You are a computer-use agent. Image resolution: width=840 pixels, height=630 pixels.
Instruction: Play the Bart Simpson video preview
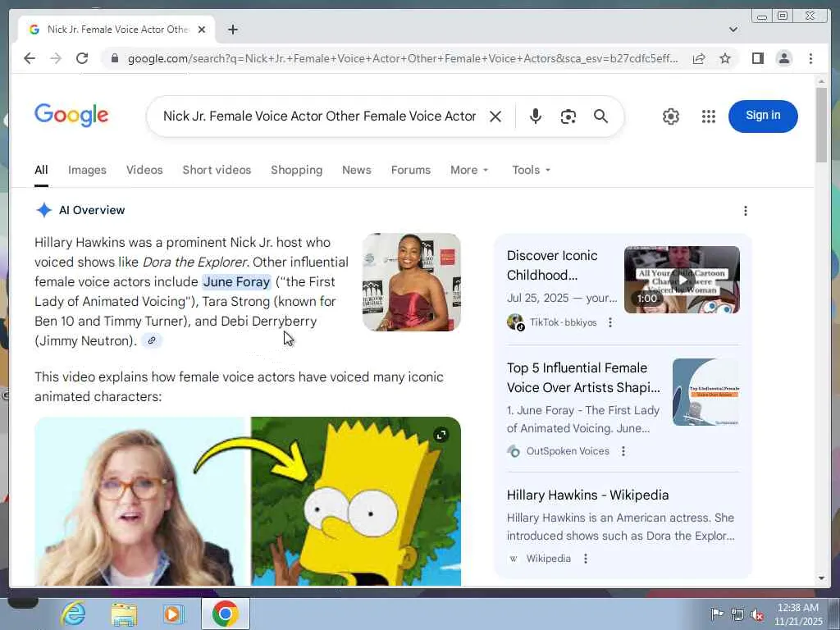click(x=248, y=501)
